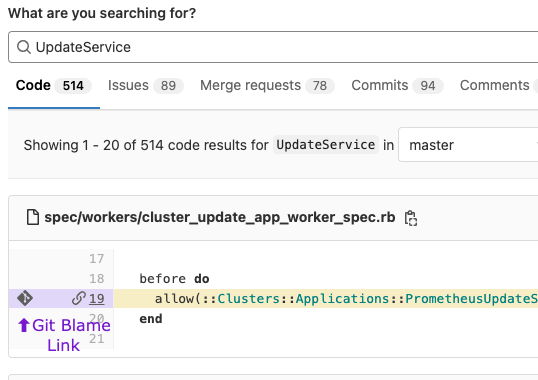This screenshot has width=538, height=380.
Task: Open cluster_update_app_worker_spec.rb file link
Action: pos(220,217)
